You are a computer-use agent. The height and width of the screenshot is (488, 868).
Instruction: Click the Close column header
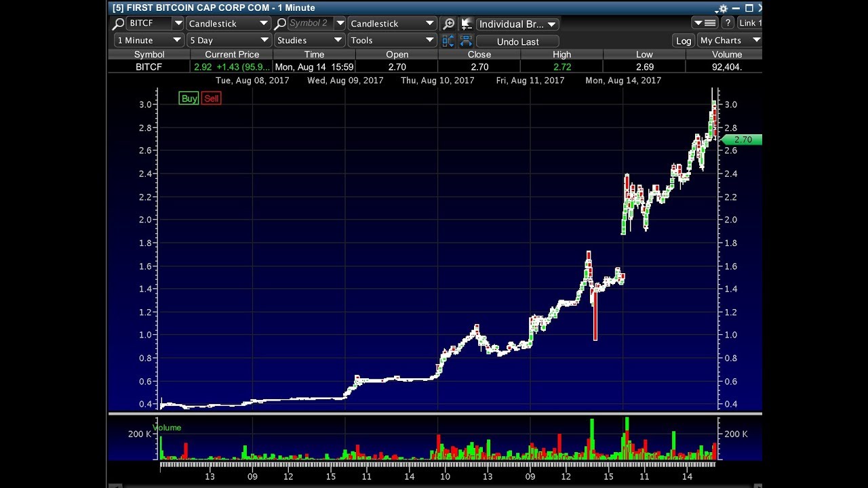coord(479,54)
